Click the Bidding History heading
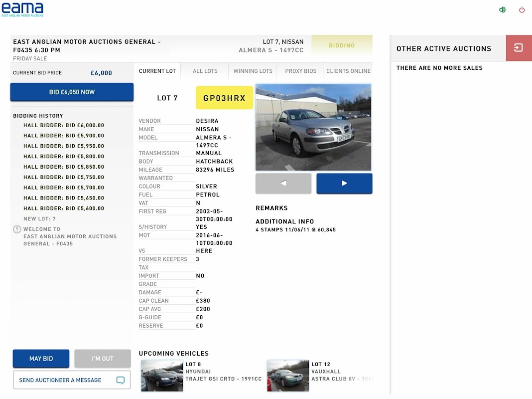The height and width of the screenshot is (399, 532). [38, 116]
